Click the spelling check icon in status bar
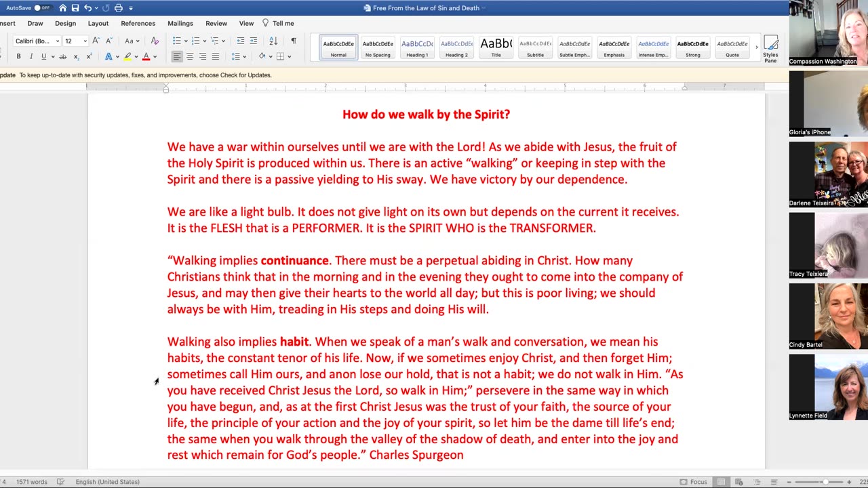Screen dimensions: 868x488 tap(60, 482)
